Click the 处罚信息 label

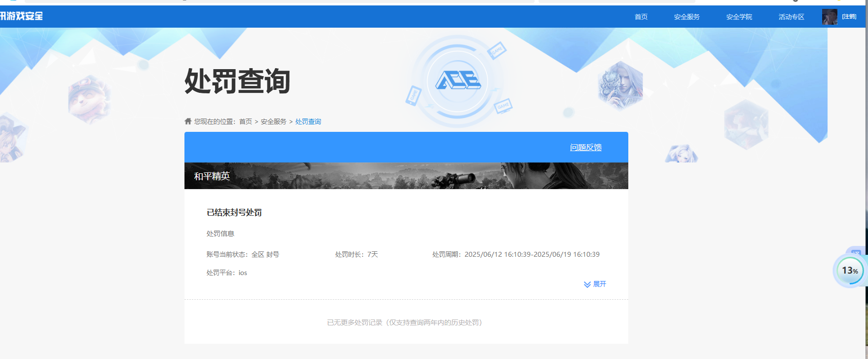coord(220,234)
